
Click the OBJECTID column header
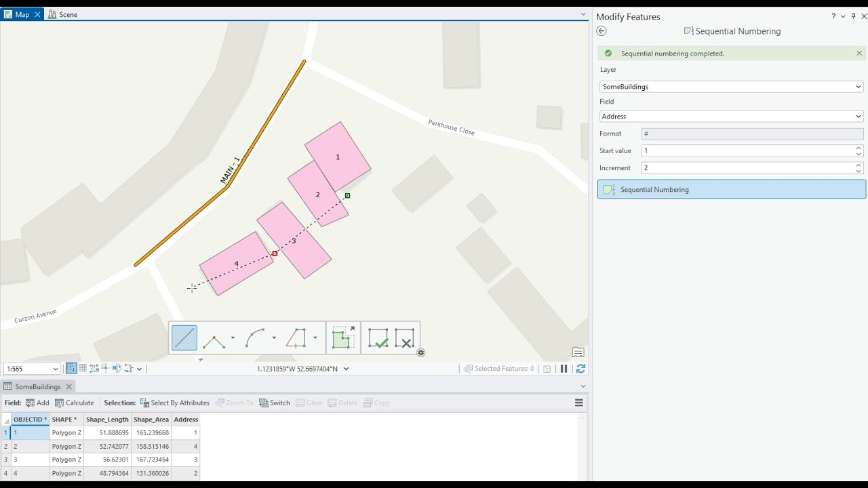(x=31, y=420)
